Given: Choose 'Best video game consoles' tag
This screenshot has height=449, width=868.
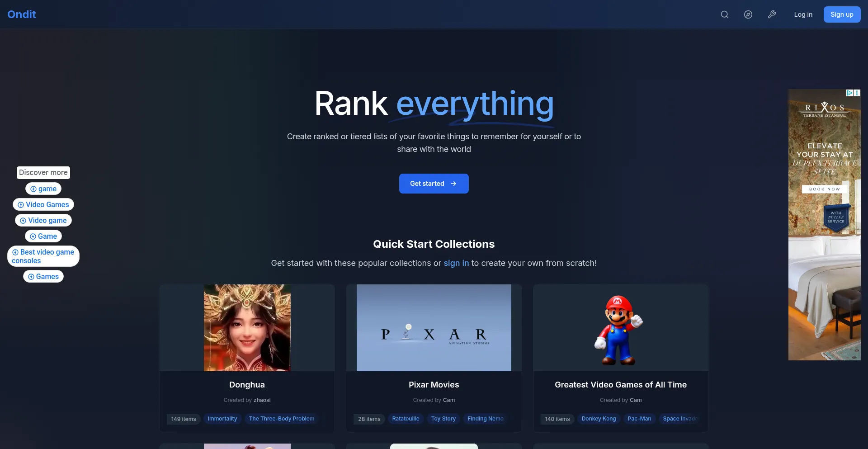Looking at the screenshot, I should point(43,256).
